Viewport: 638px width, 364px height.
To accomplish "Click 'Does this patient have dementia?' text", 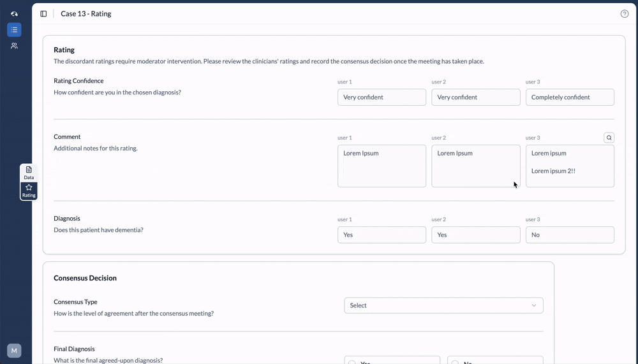I will pyautogui.click(x=98, y=230).
